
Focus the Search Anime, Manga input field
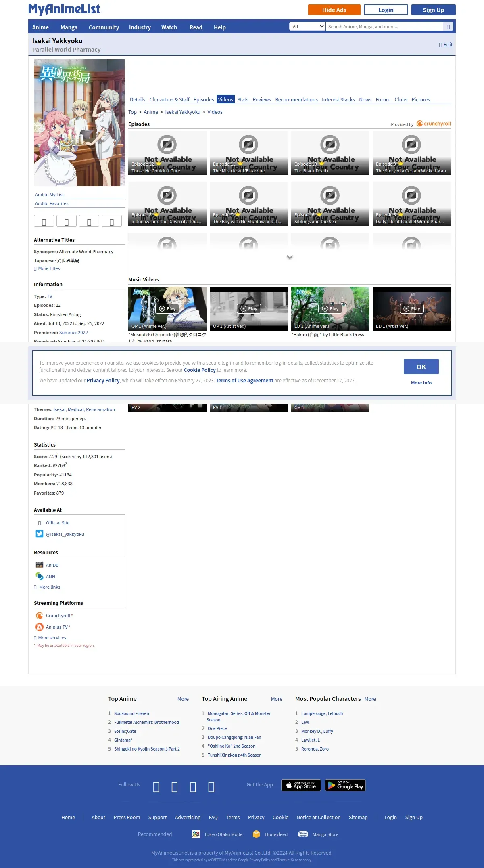coord(385,27)
